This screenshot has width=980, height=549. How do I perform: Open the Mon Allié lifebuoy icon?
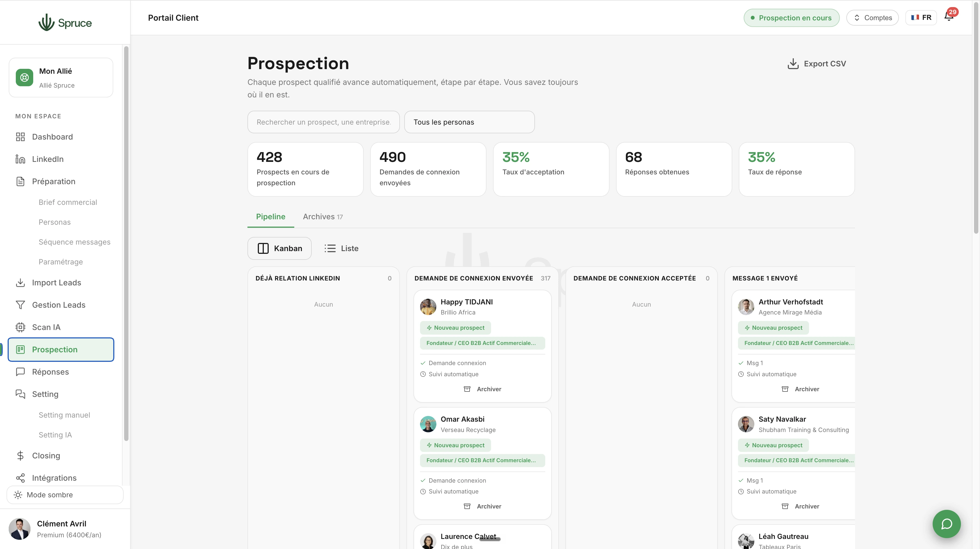click(x=24, y=78)
